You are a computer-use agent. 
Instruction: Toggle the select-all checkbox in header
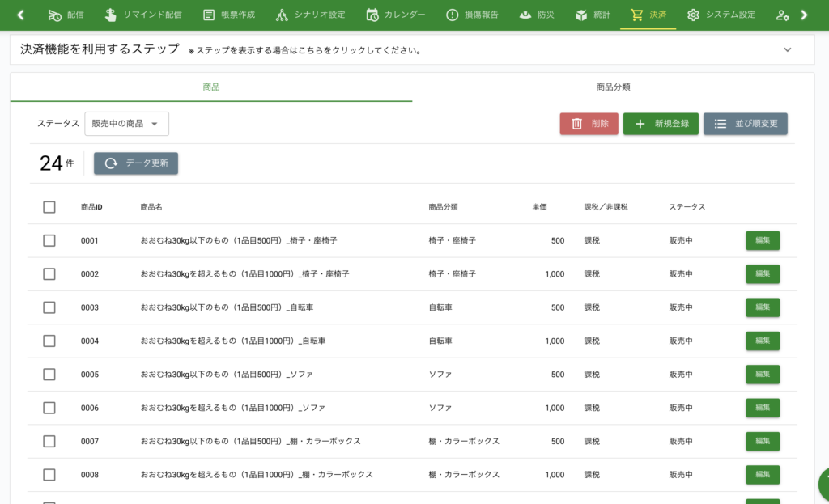[49, 207]
